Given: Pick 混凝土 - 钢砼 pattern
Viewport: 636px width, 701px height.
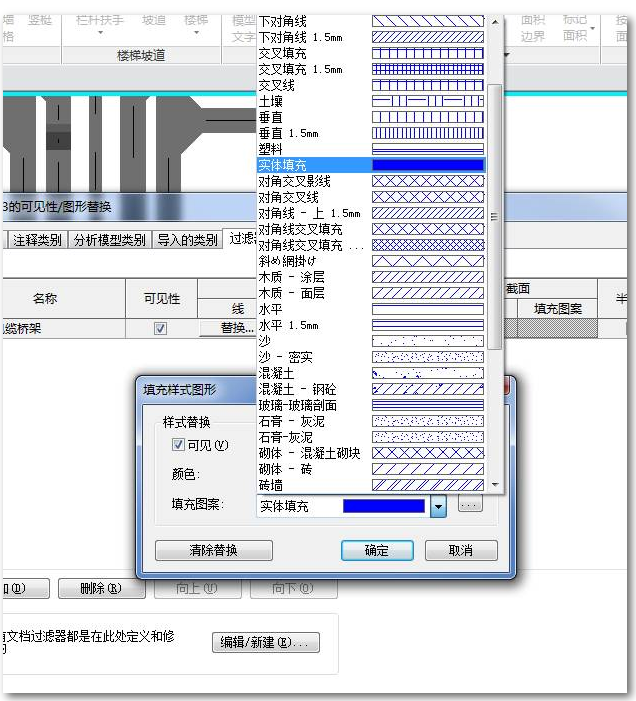Looking at the screenshot, I should click(371, 389).
